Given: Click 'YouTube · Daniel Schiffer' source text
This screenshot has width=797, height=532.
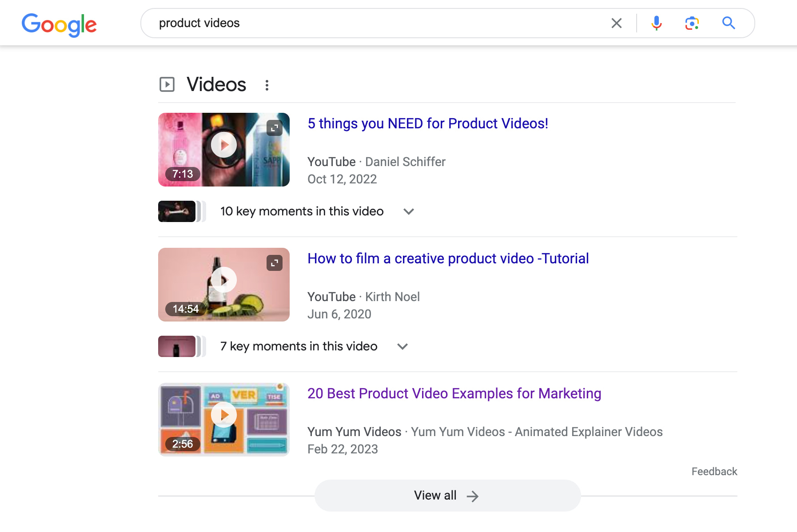Looking at the screenshot, I should point(376,162).
